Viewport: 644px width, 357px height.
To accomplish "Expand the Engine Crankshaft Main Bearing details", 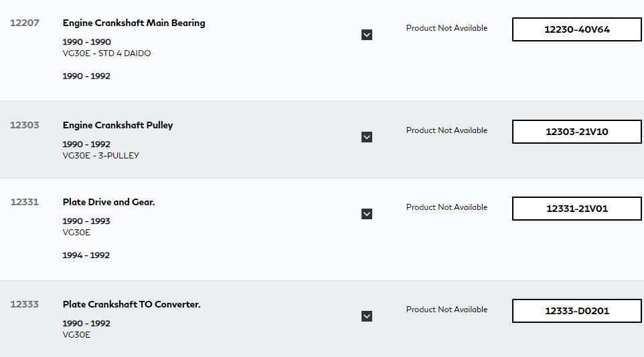I will (x=367, y=35).
